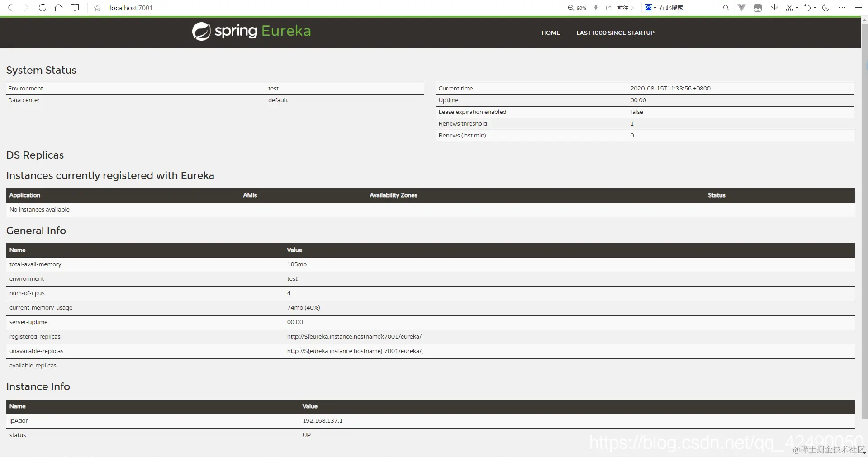Screen dimensions: 868x457
Task: Click the share page icon
Action: (x=609, y=8)
